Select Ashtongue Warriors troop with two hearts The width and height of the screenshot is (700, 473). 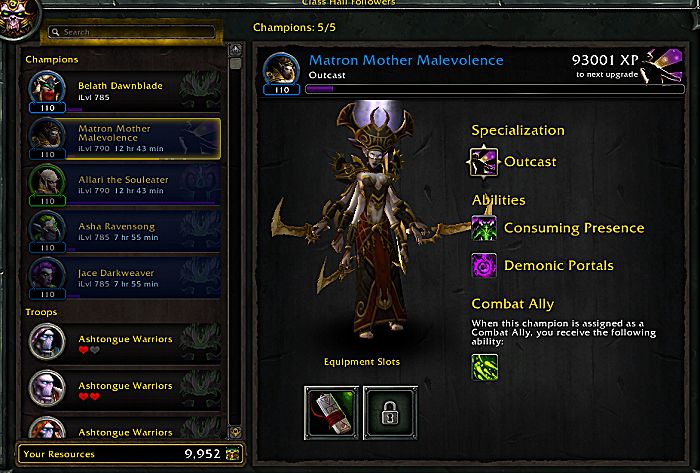pyautogui.click(x=123, y=390)
